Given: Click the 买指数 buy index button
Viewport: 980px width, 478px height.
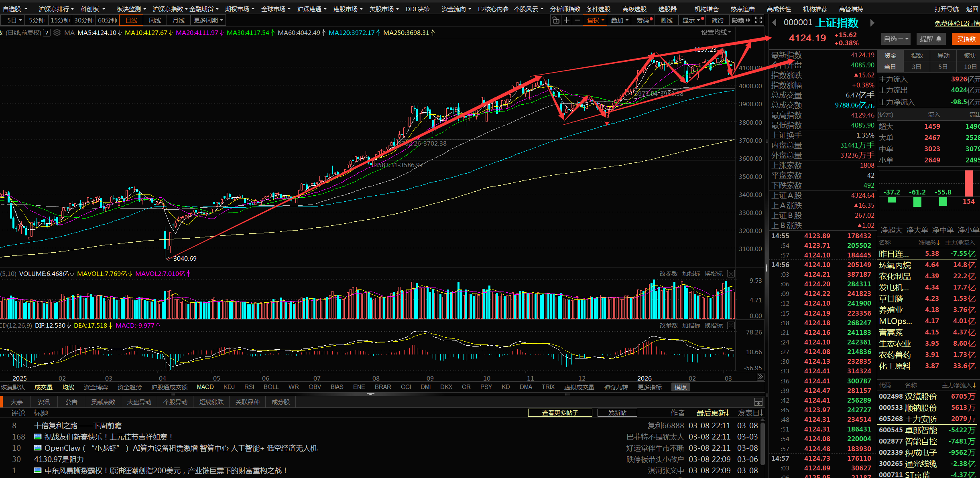Looking at the screenshot, I should tap(966, 39).
